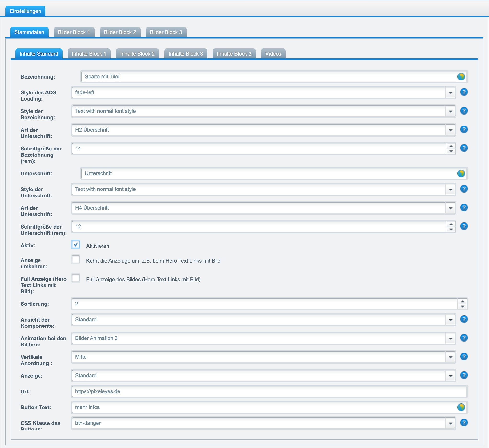Click the globe icon in Unterschrift field
Screen dimensions: 489x448
pyautogui.click(x=461, y=173)
